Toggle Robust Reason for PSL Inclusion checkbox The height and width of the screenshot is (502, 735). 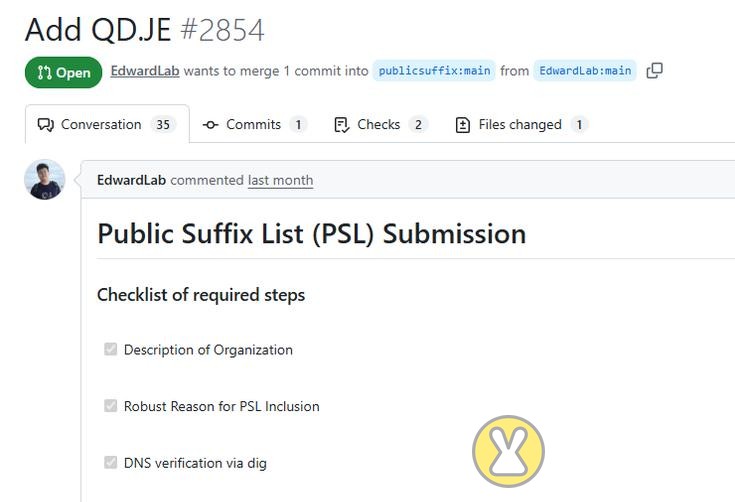[111, 405]
